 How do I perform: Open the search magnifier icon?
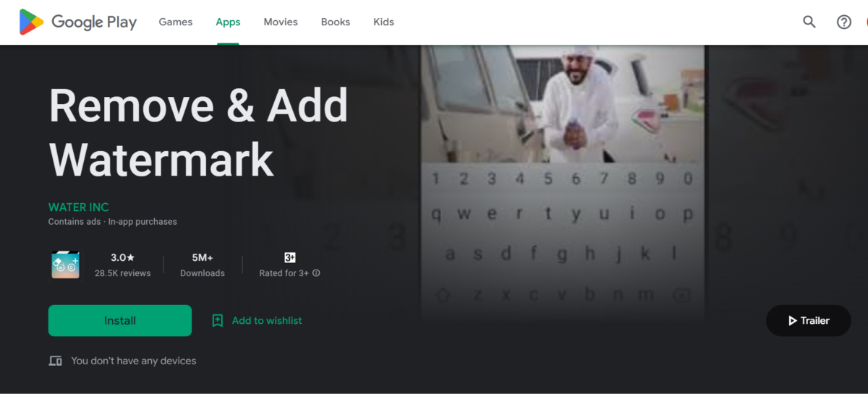click(x=809, y=22)
